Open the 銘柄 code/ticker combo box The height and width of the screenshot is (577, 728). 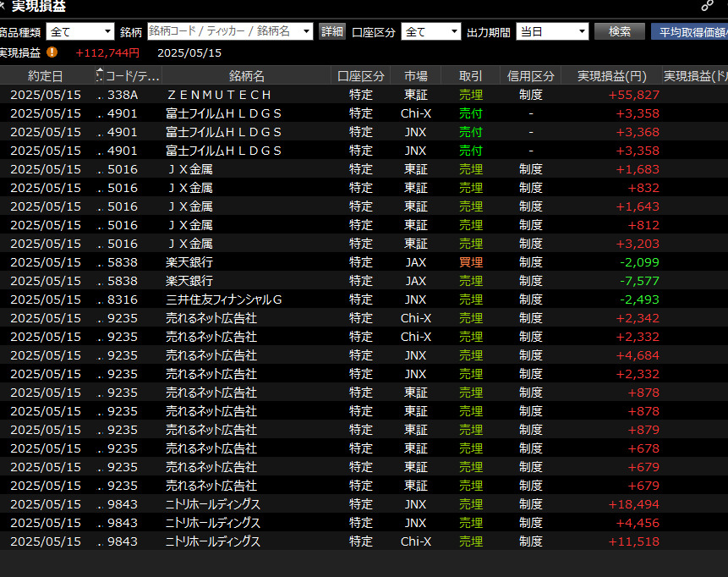(230, 31)
